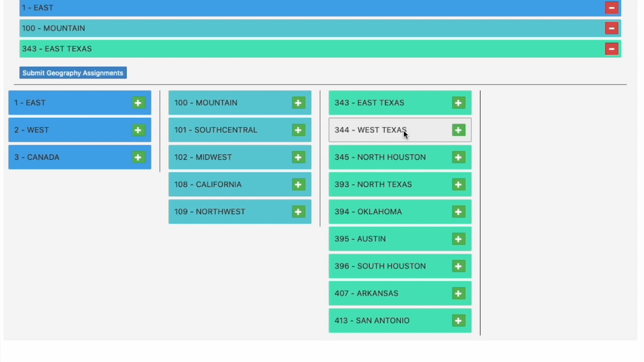Screen dimensions: 644x362
Task: Remove the assigned 1 - EAST geography
Action: coord(611,8)
